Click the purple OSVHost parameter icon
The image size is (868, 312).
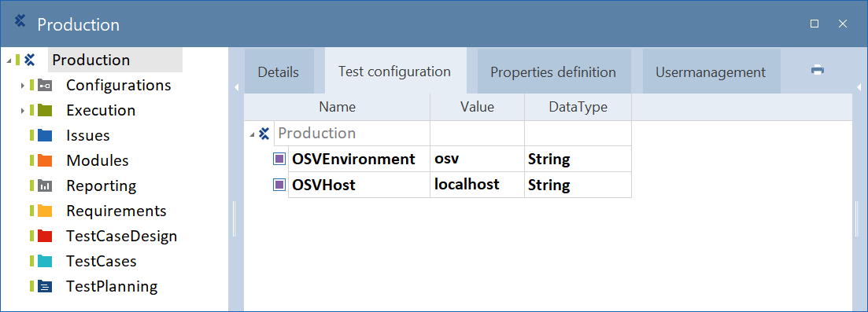(x=279, y=185)
